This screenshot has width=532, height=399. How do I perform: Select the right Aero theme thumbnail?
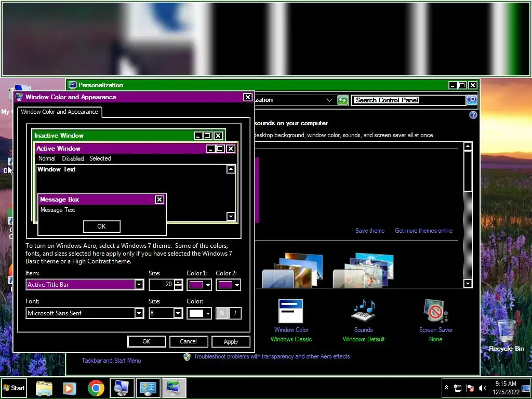tap(363, 270)
